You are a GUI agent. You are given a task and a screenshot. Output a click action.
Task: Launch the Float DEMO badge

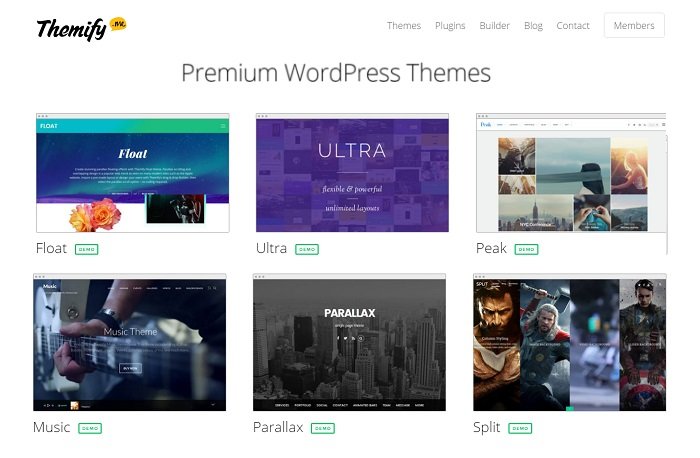pyautogui.click(x=87, y=250)
